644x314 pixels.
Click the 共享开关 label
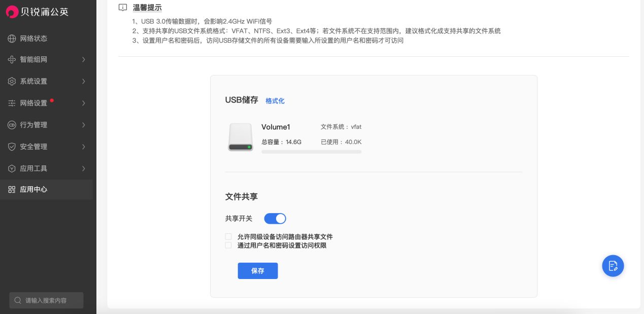point(239,219)
